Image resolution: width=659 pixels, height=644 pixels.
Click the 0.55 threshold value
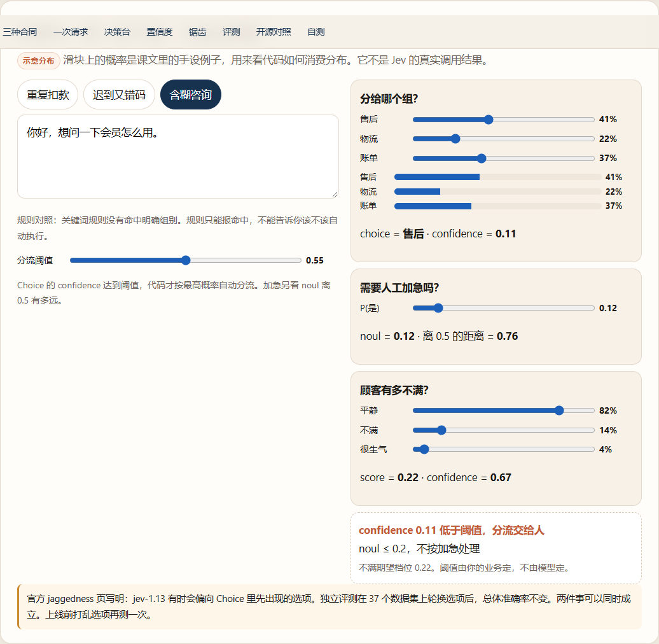[315, 260]
